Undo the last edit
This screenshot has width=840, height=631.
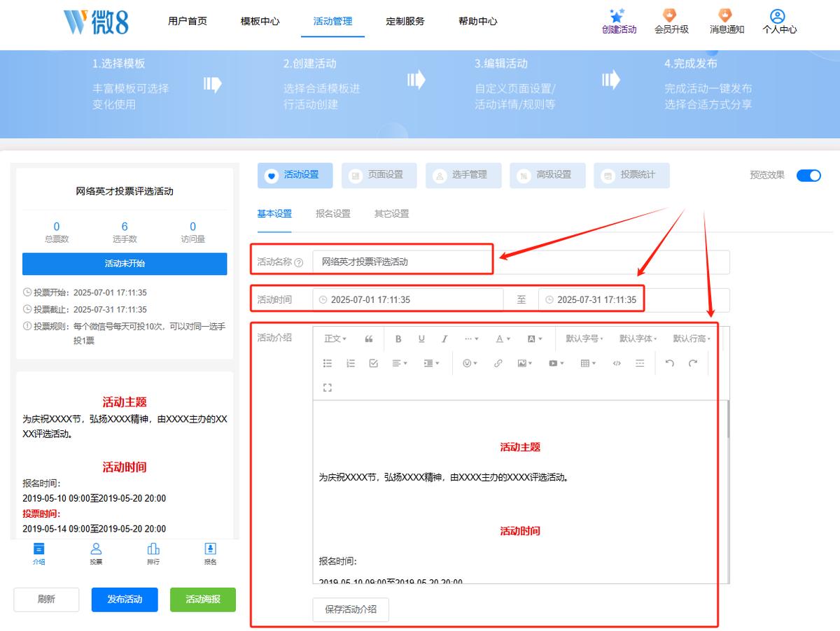coord(670,363)
